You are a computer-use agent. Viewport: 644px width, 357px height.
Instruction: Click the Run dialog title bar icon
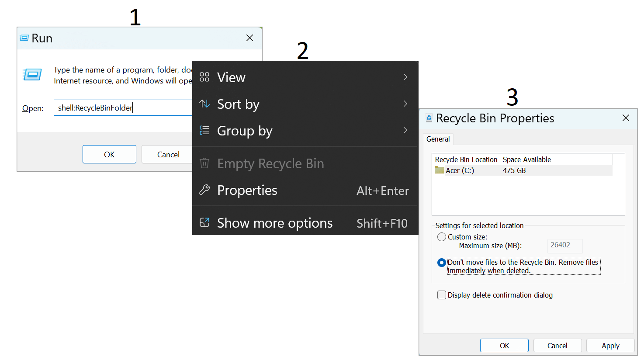point(24,38)
